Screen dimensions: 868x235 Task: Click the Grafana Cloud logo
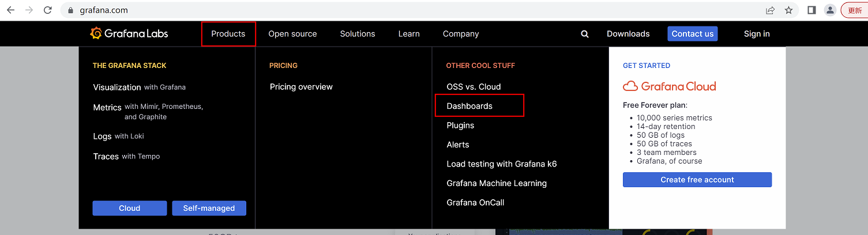(x=669, y=86)
